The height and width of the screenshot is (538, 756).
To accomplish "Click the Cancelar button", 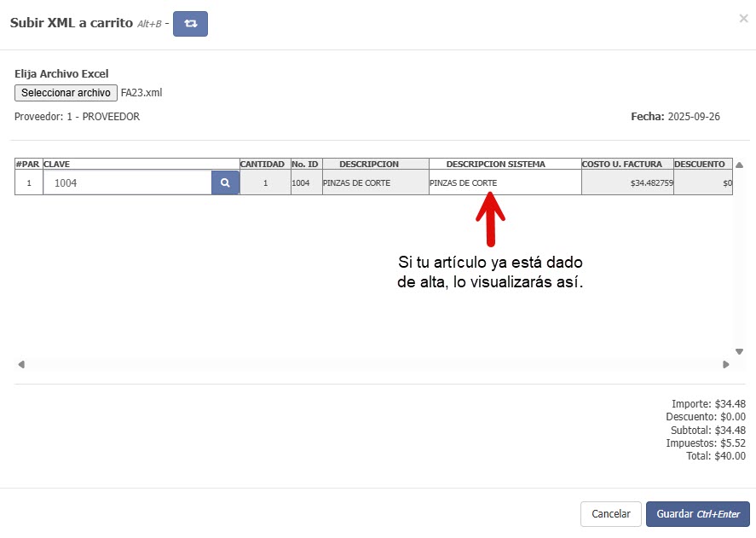I will 610,514.
